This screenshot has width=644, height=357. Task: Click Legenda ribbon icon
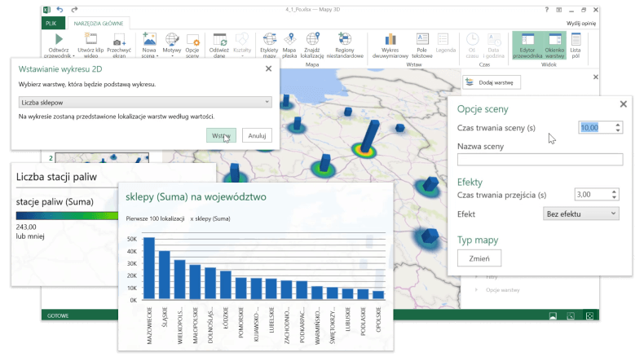[443, 39]
